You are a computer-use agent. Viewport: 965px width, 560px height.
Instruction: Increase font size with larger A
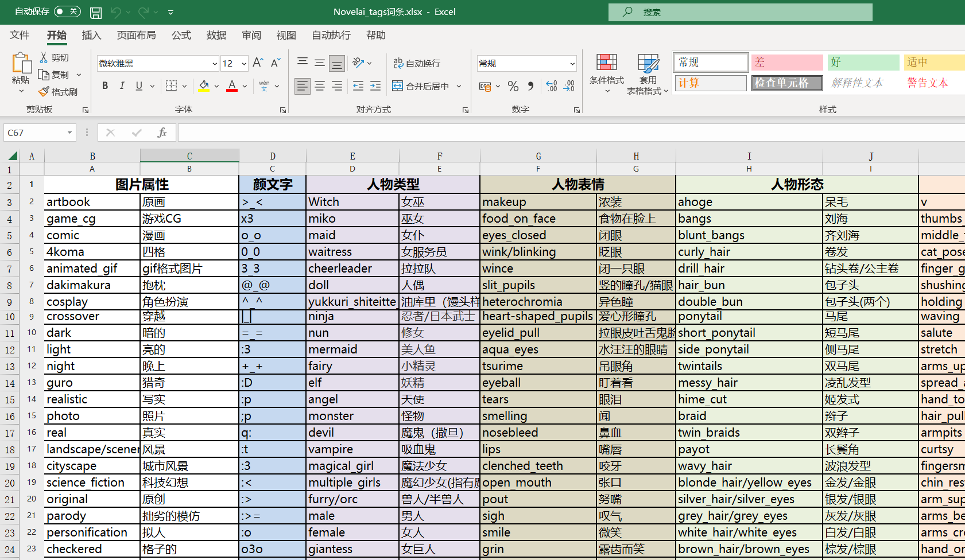[x=258, y=63]
